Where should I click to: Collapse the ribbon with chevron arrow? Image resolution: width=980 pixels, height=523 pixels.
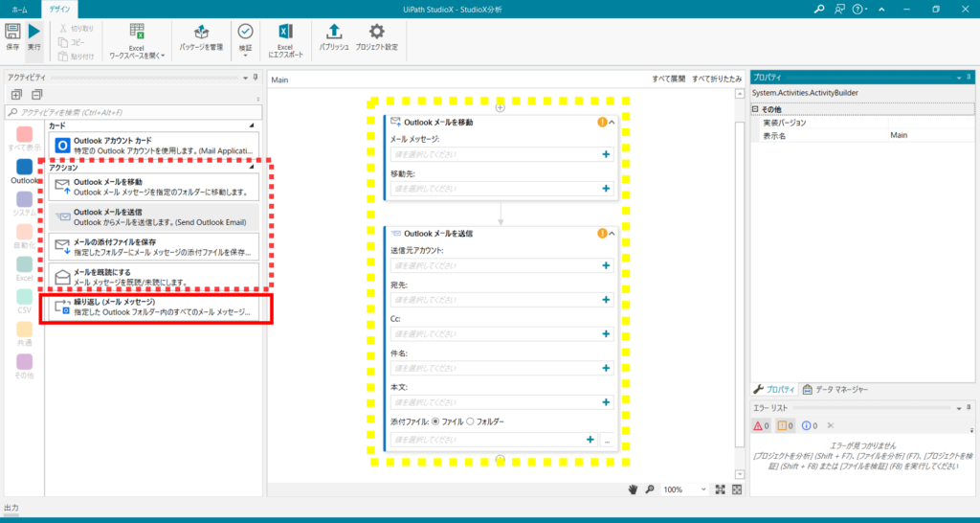pos(881,10)
